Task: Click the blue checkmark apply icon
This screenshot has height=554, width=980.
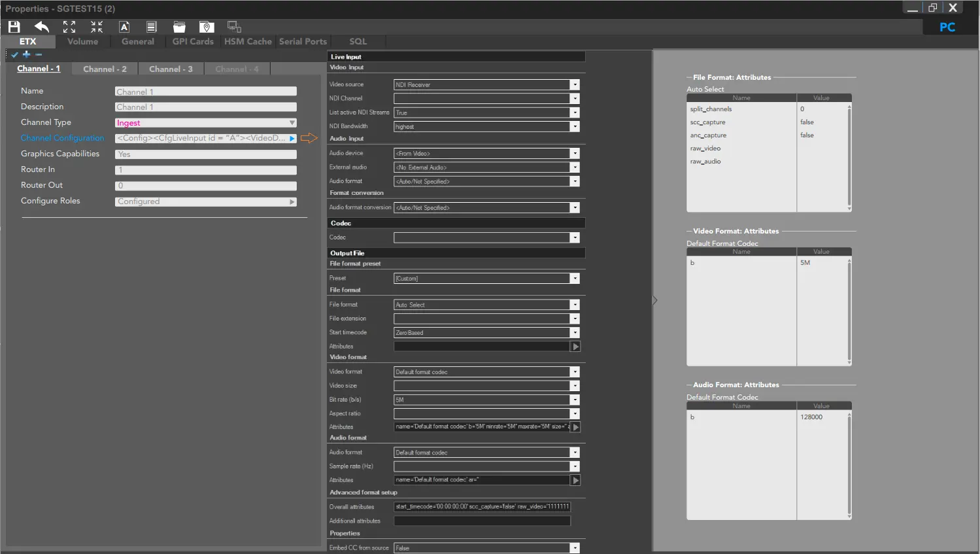Action: [14, 54]
